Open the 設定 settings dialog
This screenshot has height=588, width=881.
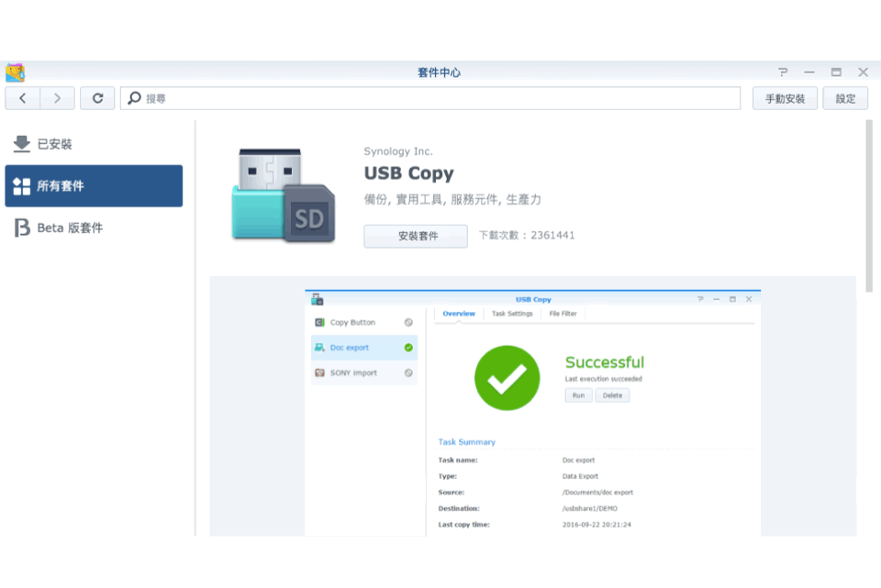pos(845,97)
